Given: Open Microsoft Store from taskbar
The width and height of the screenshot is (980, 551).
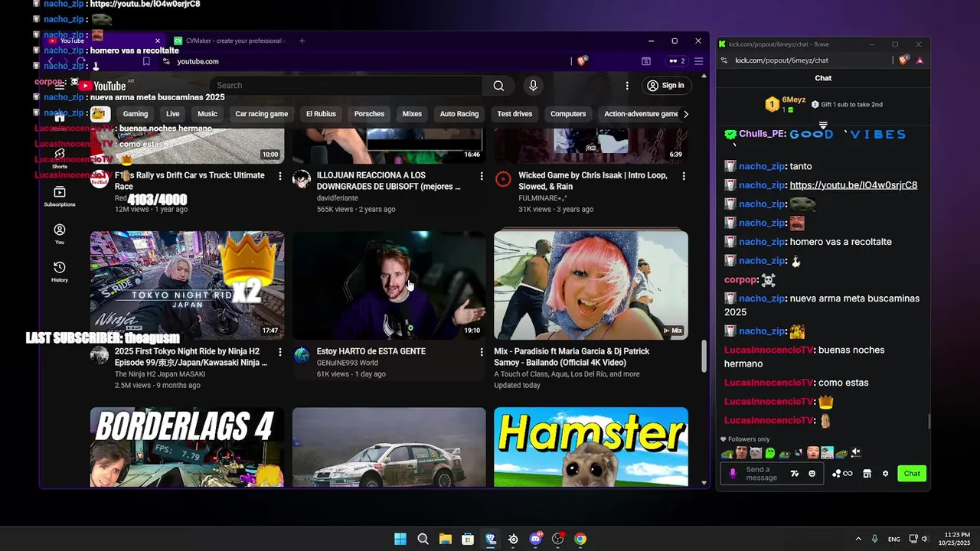Looking at the screenshot, I should pos(468,539).
